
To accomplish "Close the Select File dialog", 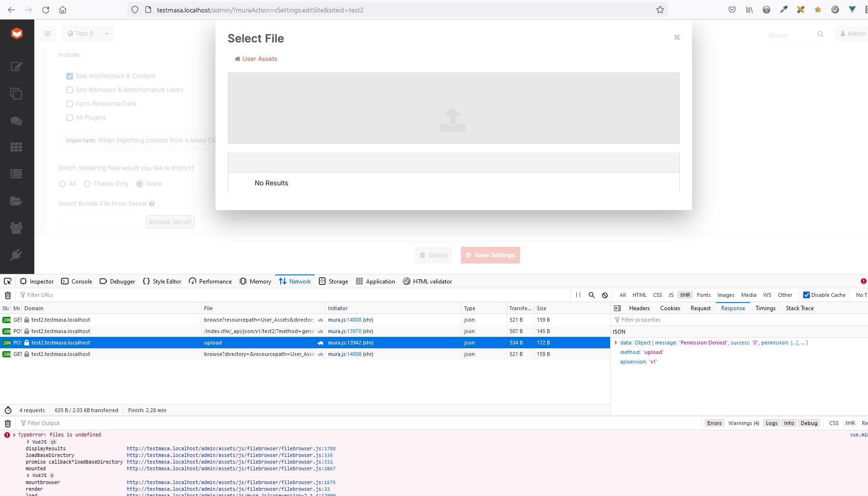I will tap(677, 37).
